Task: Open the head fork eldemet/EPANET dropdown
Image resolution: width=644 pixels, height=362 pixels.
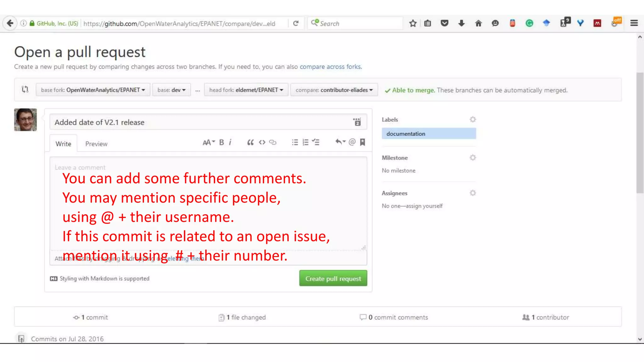Action: click(x=246, y=90)
